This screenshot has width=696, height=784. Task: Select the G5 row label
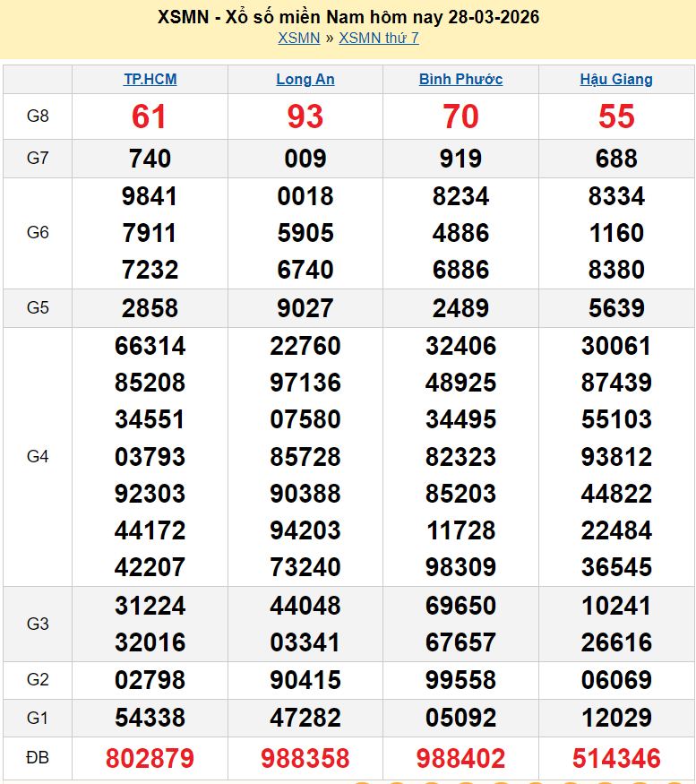38,307
